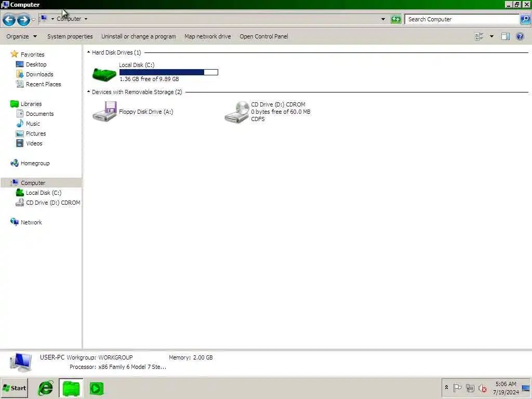Screen dimensions: 532x399
Task: Click the 1.36 GB free of 9.89 GB text
Action: pyautogui.click(x=149, y=79)
